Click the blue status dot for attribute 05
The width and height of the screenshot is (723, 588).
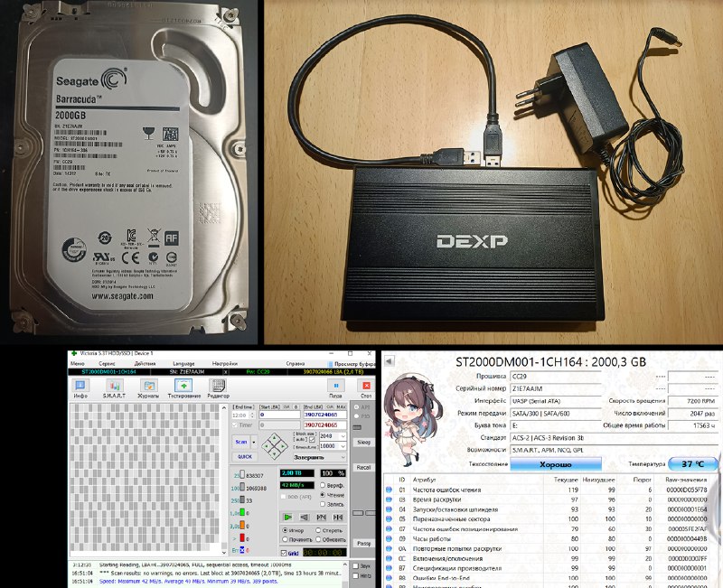pyautogui.click(x=390, y=518)
